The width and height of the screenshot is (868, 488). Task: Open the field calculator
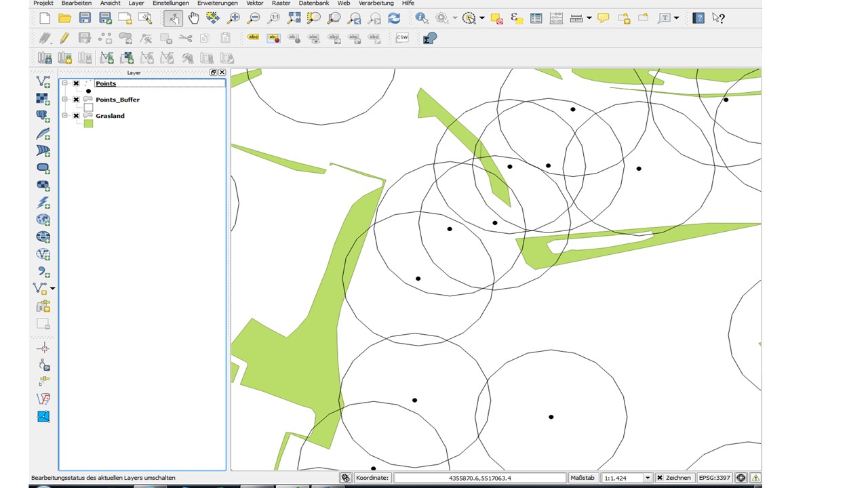[x=556, y=18]
